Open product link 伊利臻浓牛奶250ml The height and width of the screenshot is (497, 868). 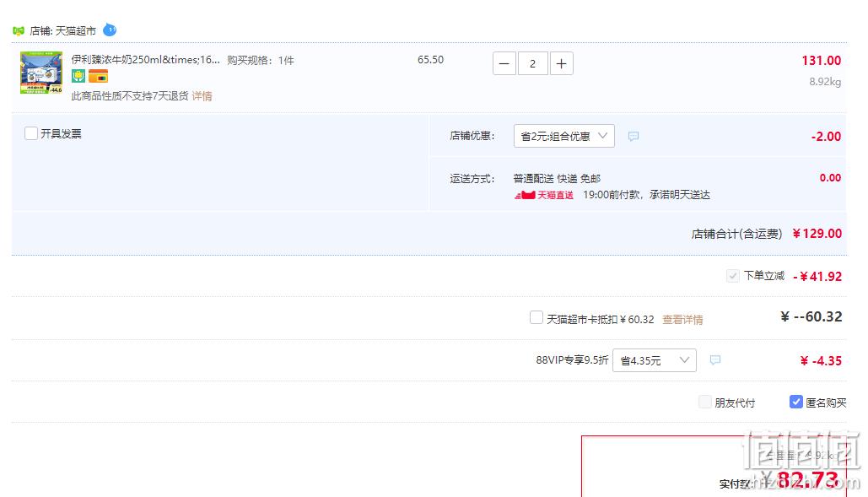(x=146, y=60)
